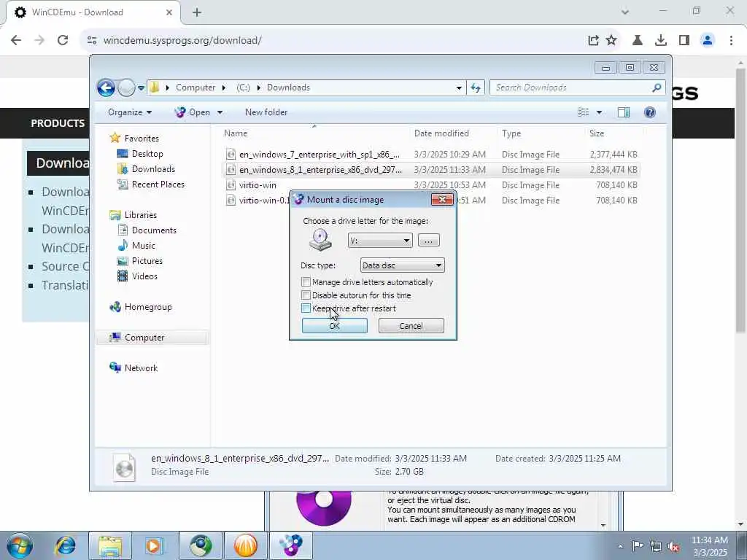Open the Chrome tab search chevron
This screenshot has width=747, height=560.
[x=625, y=12]
